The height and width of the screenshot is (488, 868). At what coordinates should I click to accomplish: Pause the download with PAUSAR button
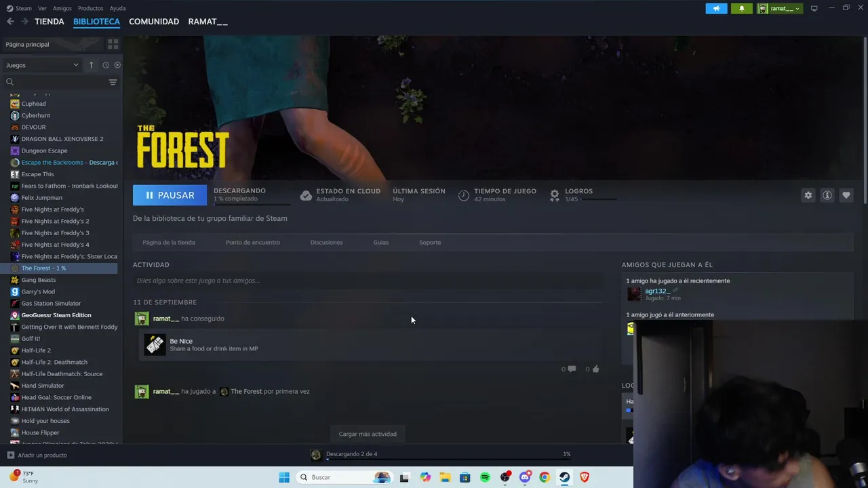click(170, 195)
